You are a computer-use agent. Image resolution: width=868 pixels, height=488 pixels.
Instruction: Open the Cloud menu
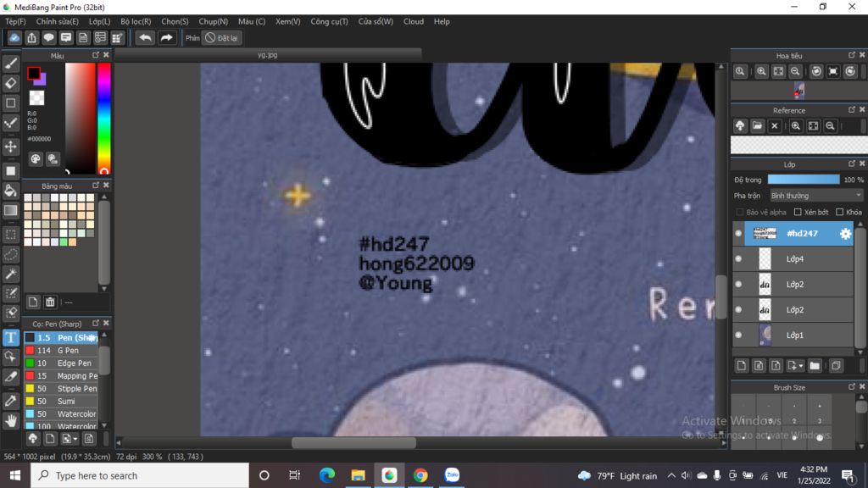414,21
